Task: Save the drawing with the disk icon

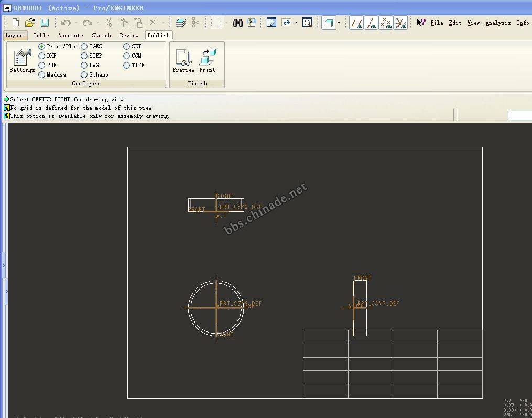Action: point(45,23)
